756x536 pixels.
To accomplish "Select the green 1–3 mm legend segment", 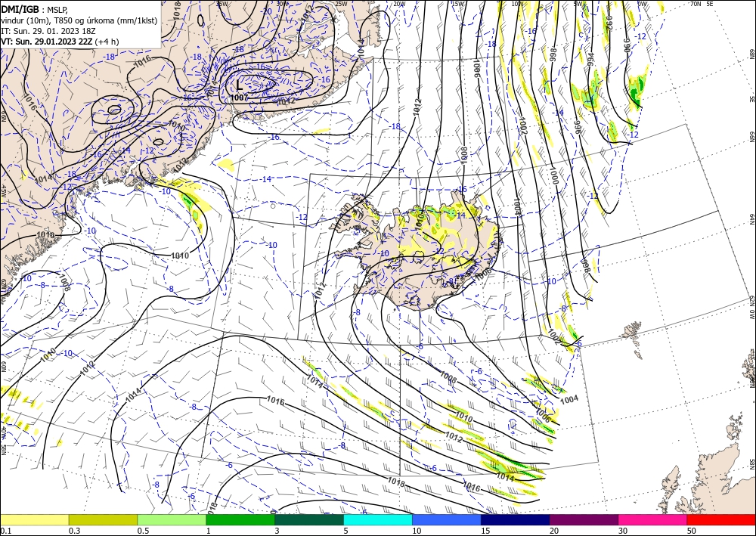I will 240,519.
